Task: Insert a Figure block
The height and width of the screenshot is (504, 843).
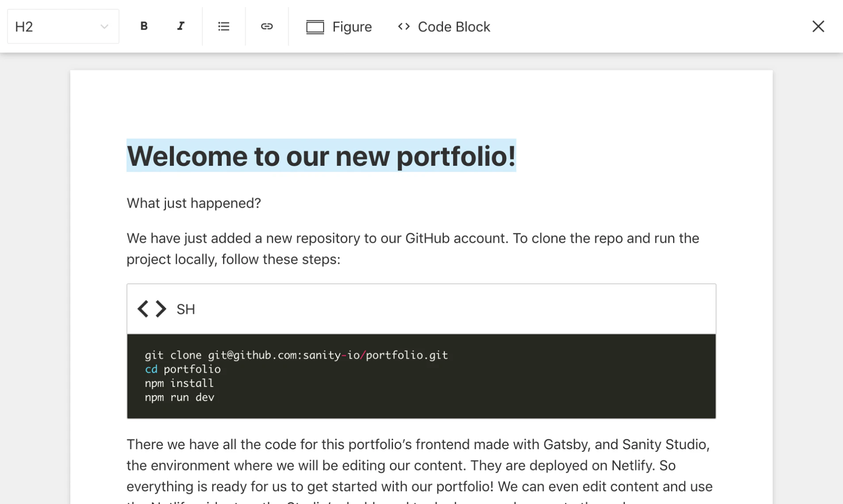Action: pos(339,27)
